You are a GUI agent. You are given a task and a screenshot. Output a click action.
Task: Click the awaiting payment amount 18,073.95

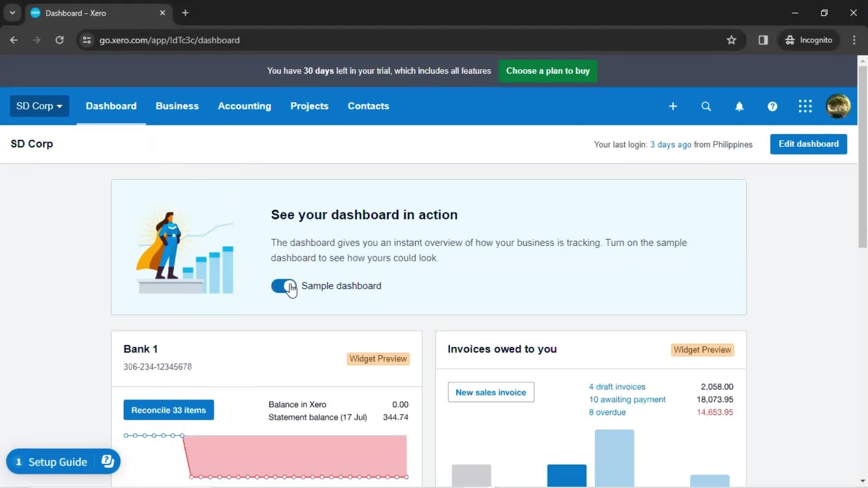click(715, 399)
